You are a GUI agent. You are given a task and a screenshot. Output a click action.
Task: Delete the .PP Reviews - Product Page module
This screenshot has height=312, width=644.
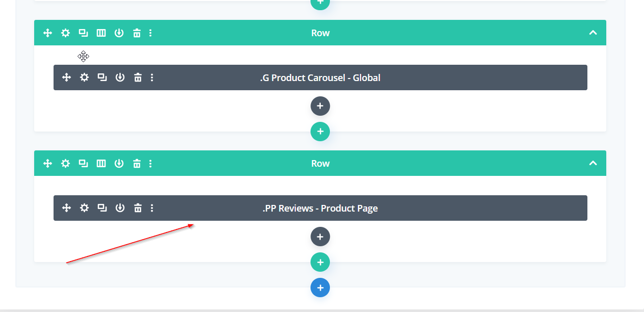(x=138, y=208)
